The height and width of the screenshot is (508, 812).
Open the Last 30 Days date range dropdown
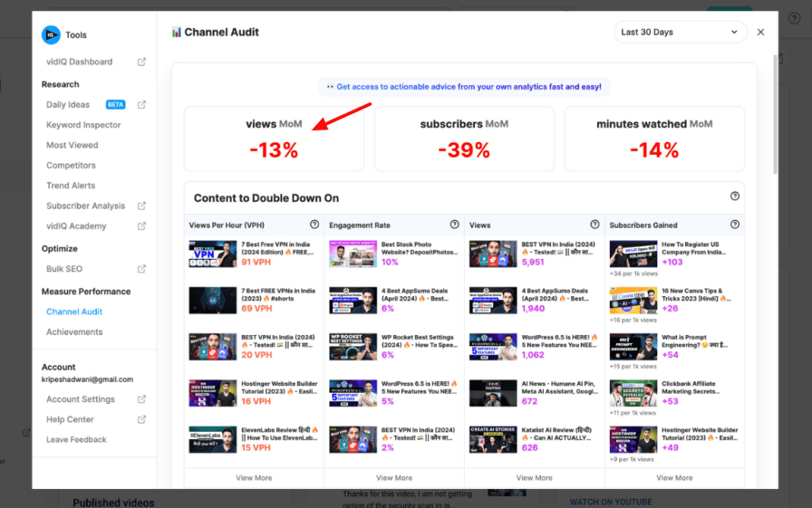[x=680, y=32]
